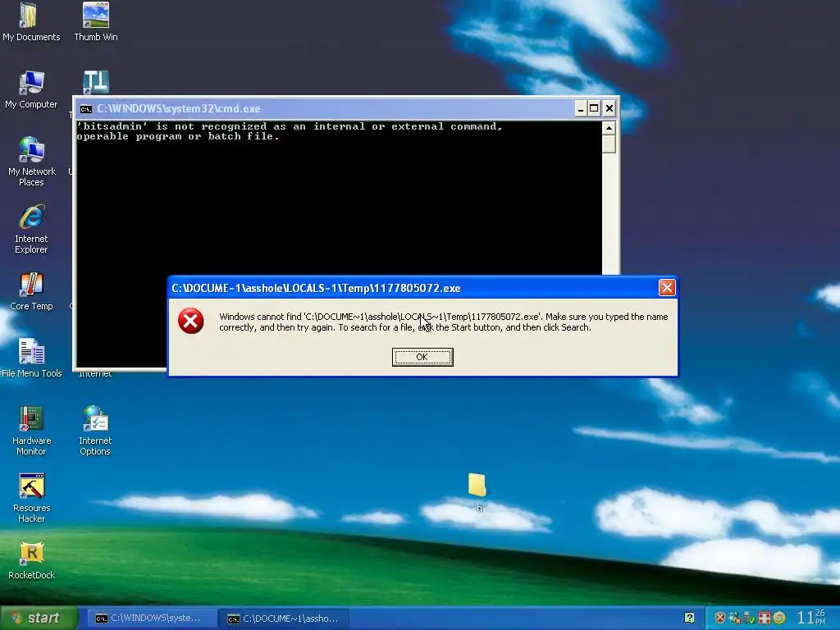Image resolution: width=840 pixels, height=630 pixels.
Task: Select the Thumb Win desktop shortcut
Action: coord(96,21)
